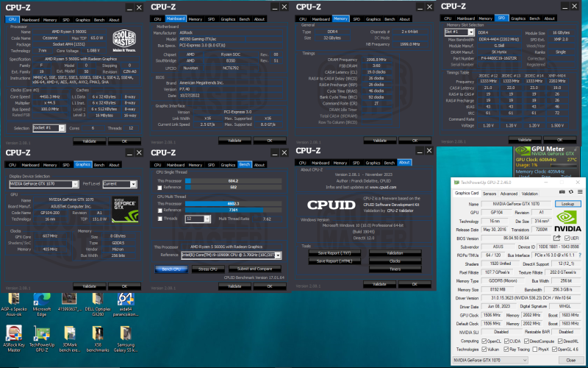
Task: Open the Perf Level Current dropdown
Action: (120, 184)
